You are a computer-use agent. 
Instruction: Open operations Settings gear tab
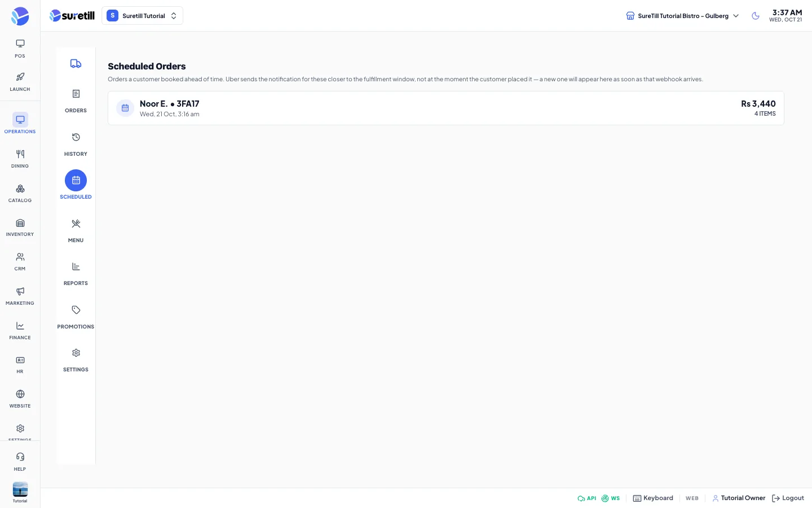click(x=76, y=360)
